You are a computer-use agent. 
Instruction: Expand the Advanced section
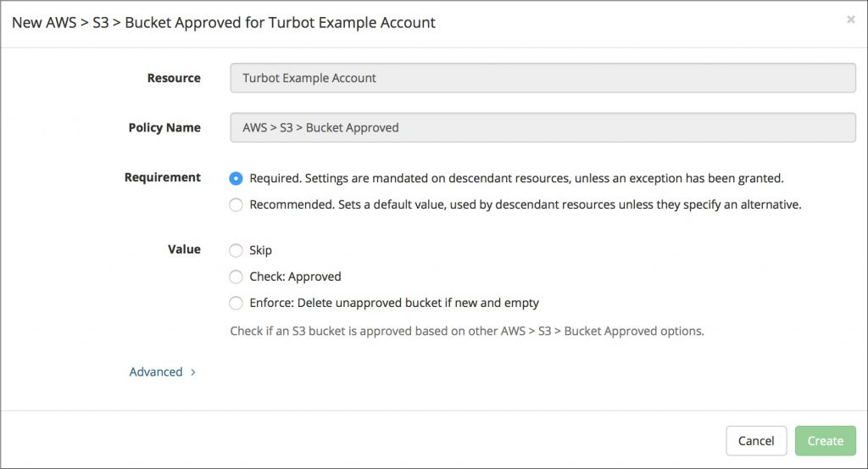point(162,371)
